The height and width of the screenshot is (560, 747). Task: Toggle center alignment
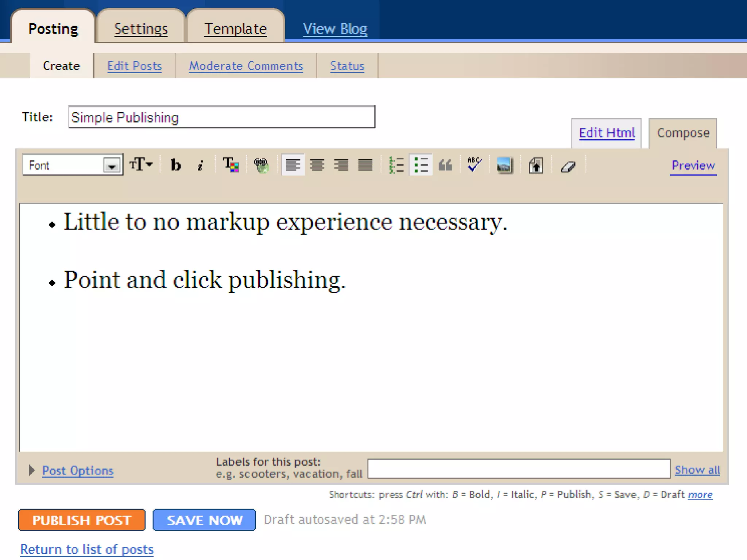317,165
